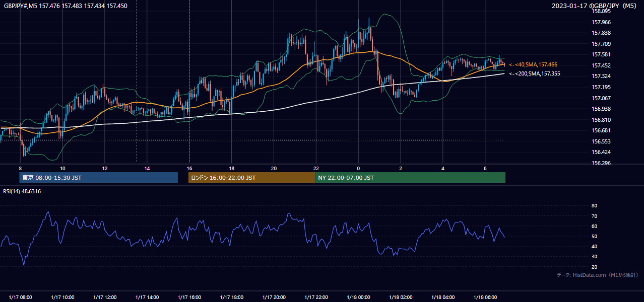Click hour label 16 under price chart
This screenshot has height=302, width=644.
coord(189,168)
